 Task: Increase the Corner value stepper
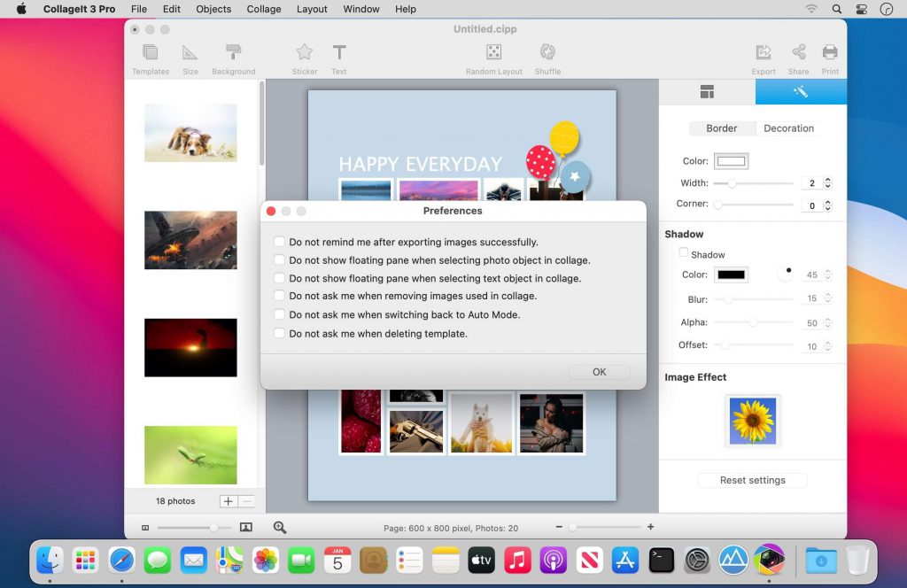(827, 201)
